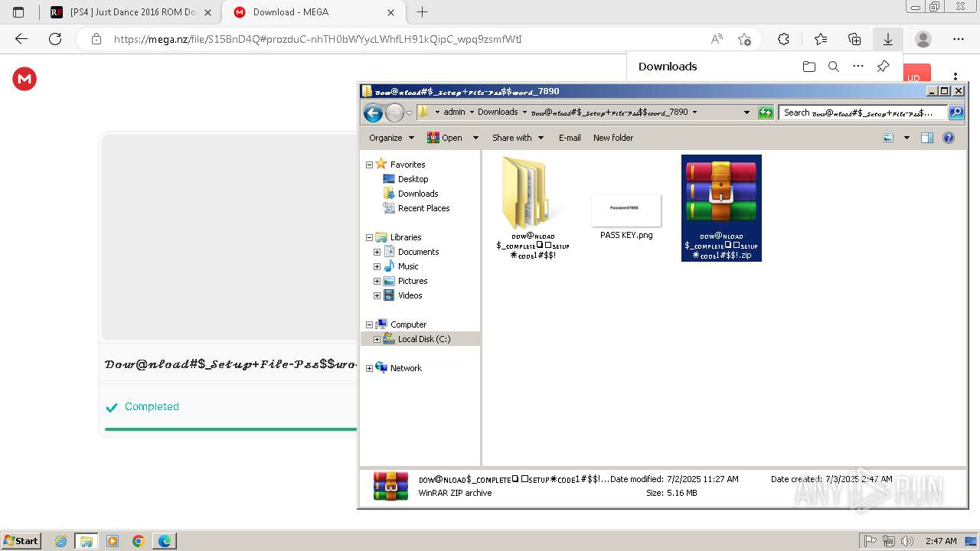Toggle the Downloads toolbar button
Screen dimensions: 980x551
888,39
